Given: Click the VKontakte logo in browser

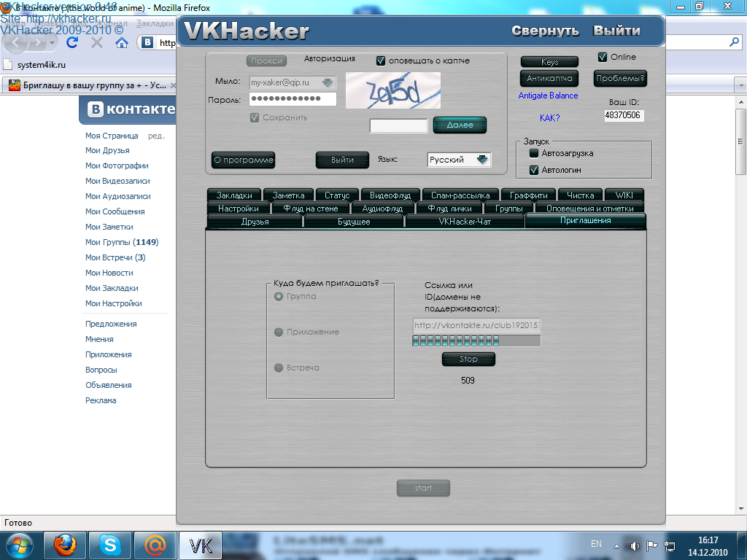Looking at the screenshot, I should pos(131,109).
